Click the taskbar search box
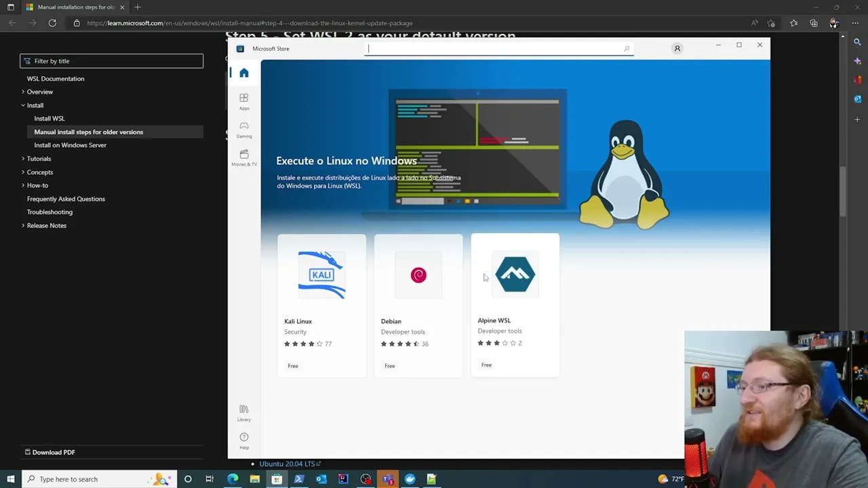 coord(99,479)
